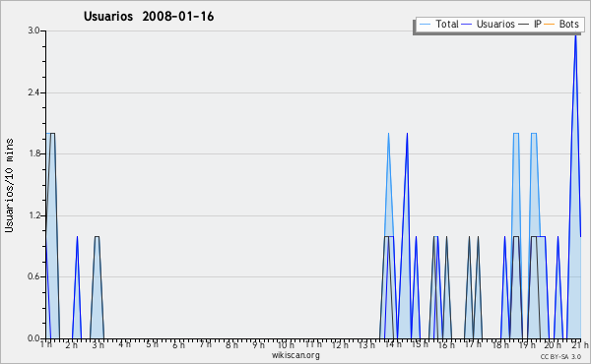The width and height of the screenshot is (591, 364).
Task: Click the 'Usuarios/10 mins' y-axis label
Action: click(x=9, y=185)
